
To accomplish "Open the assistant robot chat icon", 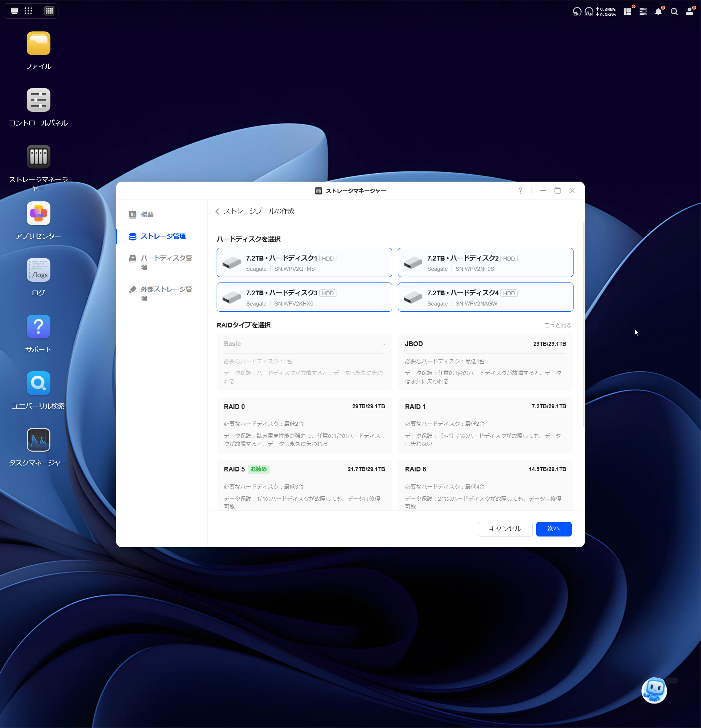I will (x=654, y=690).
